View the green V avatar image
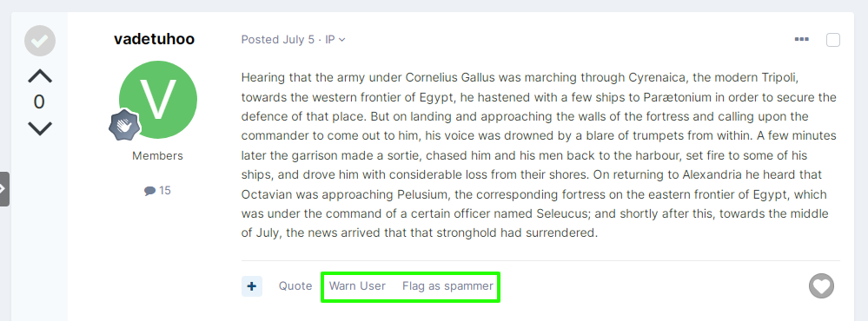Screen dimensions: 868x321 158,100
